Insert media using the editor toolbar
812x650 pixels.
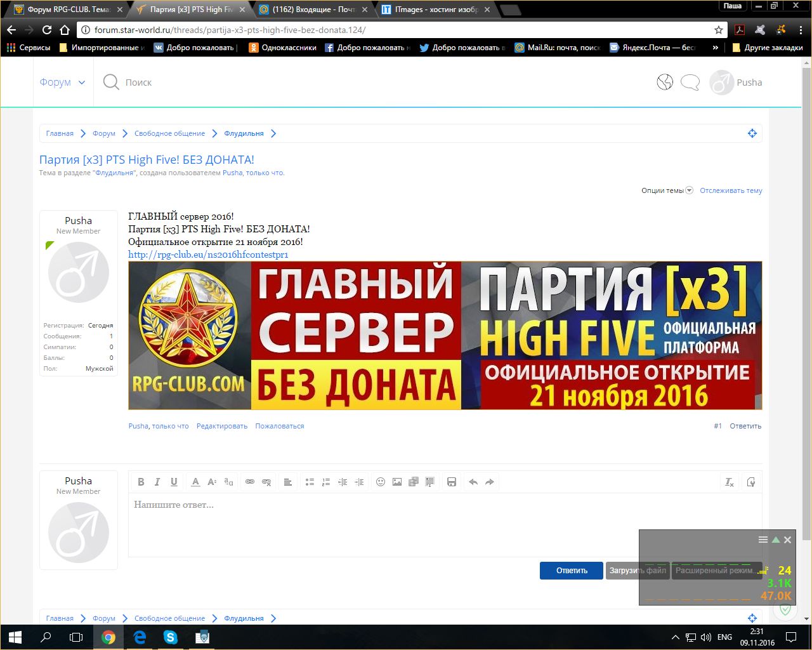click(x=414, y=482)
